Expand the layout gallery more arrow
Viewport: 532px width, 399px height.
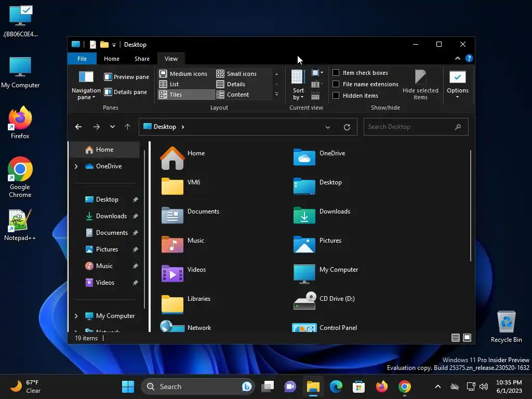pos(276,95)
